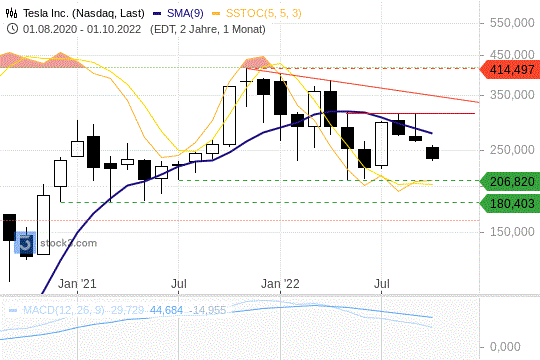Click the green 206,820 price marker
The width and height of the screenshot is (540, 360).
click(509, 181)
